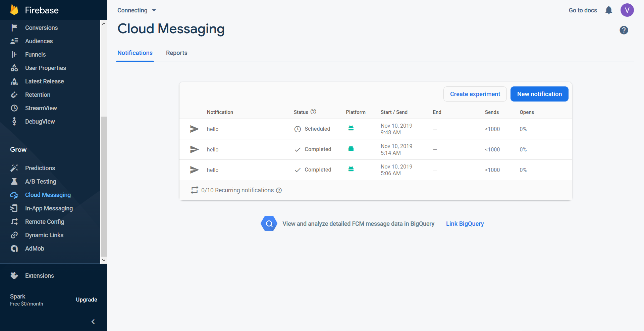The height and width of the screenshot is (331, 644).
Task: Click the Sends column header
Action: [492, 112]
